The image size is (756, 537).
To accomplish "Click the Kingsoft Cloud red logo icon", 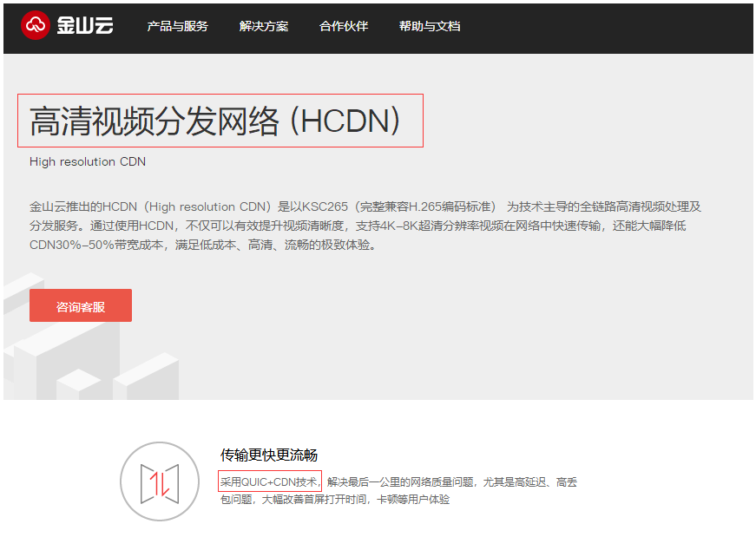I will [36, 25].
